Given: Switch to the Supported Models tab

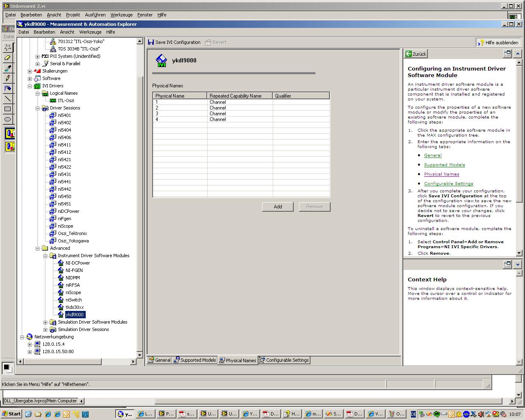Looking at the screenshot, I should 194,360.
